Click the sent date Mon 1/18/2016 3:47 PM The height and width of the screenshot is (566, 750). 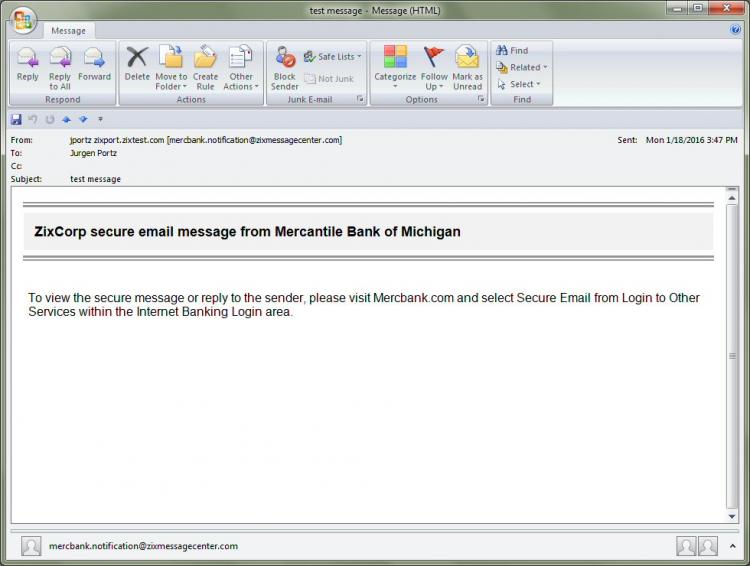pyautogui.click(x=691, y=140)
